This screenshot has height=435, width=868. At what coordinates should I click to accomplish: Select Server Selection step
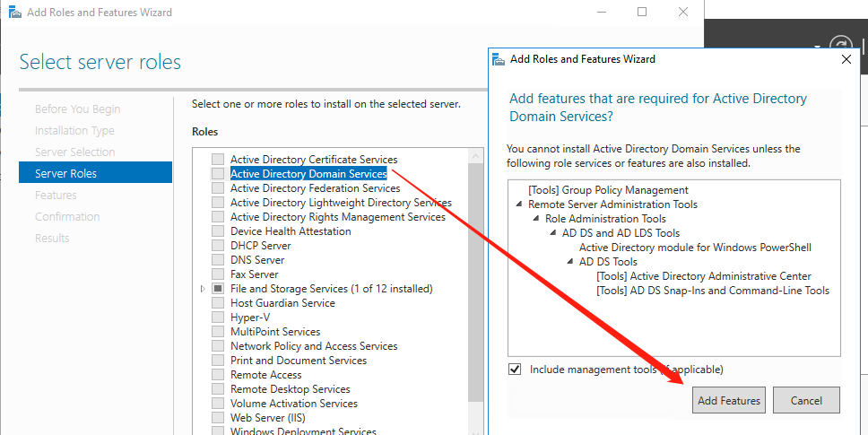(x=75, y=152)
